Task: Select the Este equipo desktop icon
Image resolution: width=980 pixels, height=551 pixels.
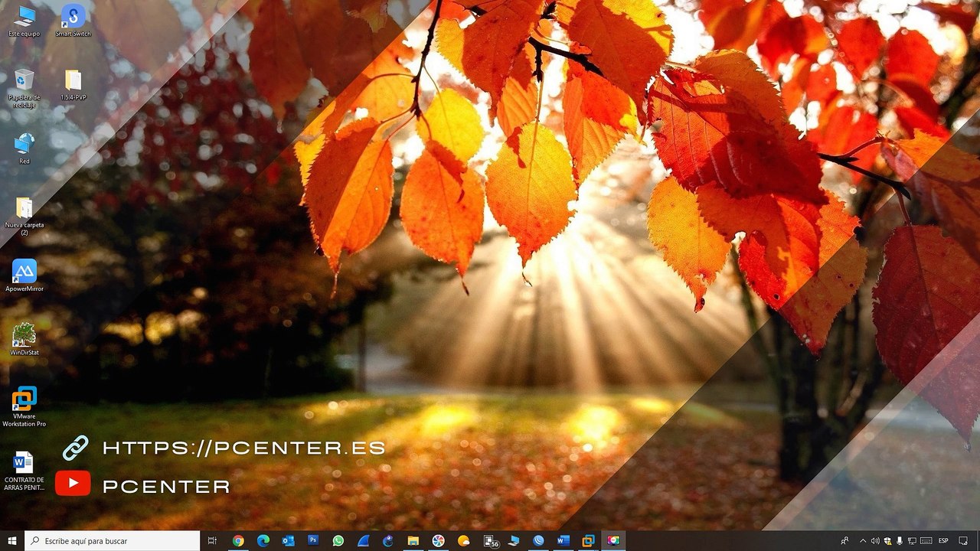Action: coord(24,21)
